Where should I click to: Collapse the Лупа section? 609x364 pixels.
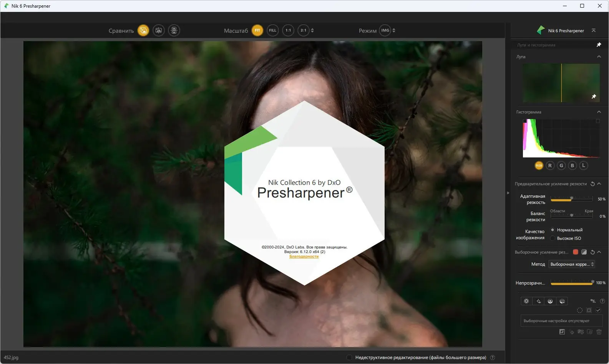tap(599, 56)
